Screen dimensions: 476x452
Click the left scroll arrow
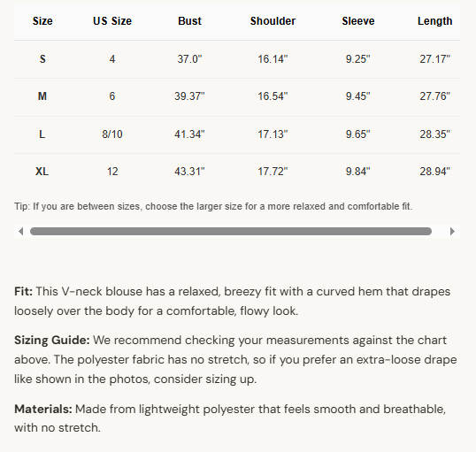(x=21, y=232)
